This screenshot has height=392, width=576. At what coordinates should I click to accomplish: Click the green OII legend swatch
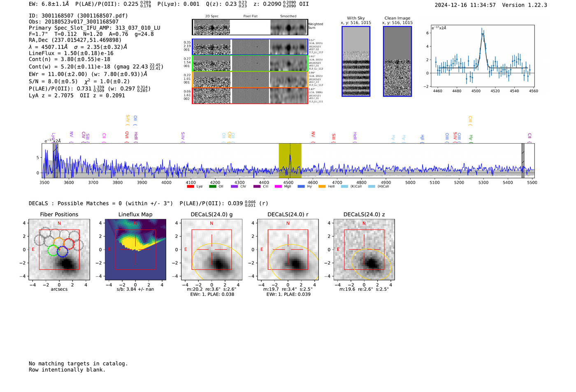212,186
